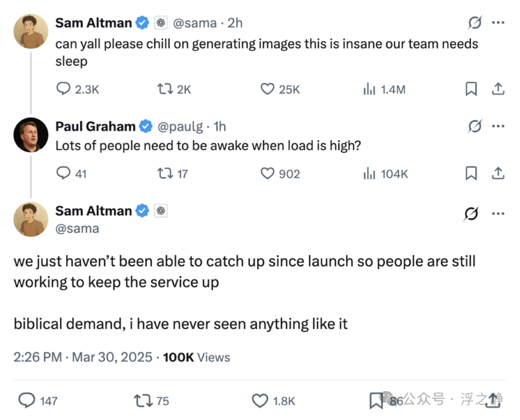
Task: Like the tweet with 25K likes
Action: [267, 89]
